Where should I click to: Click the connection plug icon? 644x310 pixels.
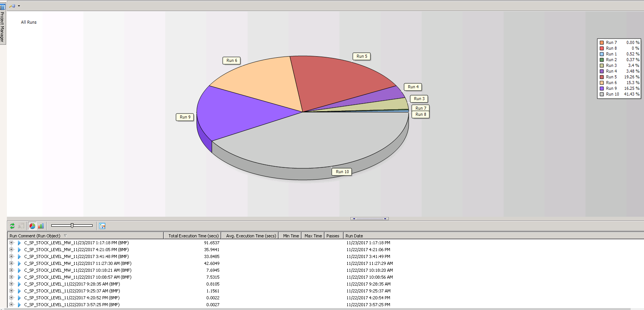(12, 6)
